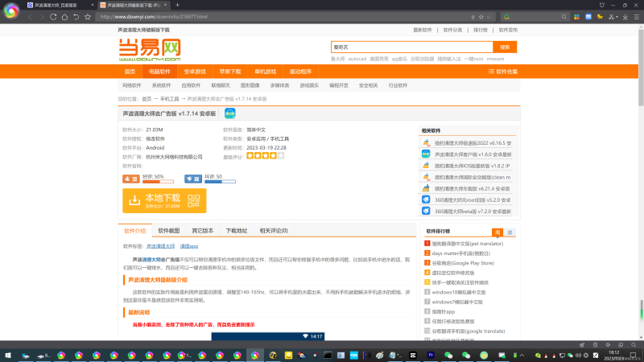Open Premiere Pro from the taskbar
The image size is (644, 362).
coord(431,356)
